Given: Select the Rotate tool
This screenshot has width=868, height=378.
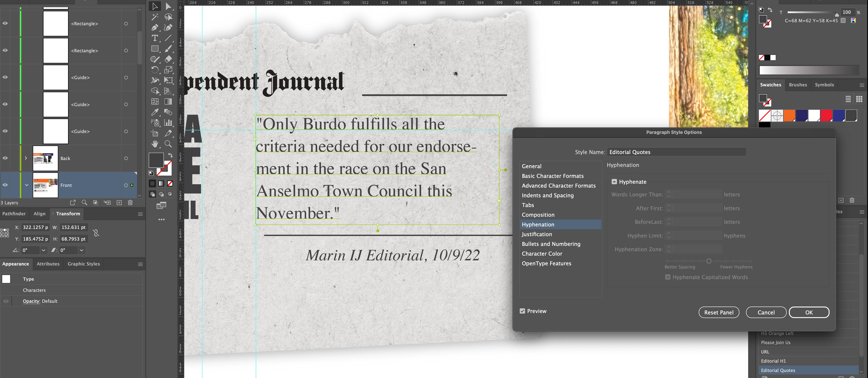Looking at the screenshot, I should tap(155, 70).
